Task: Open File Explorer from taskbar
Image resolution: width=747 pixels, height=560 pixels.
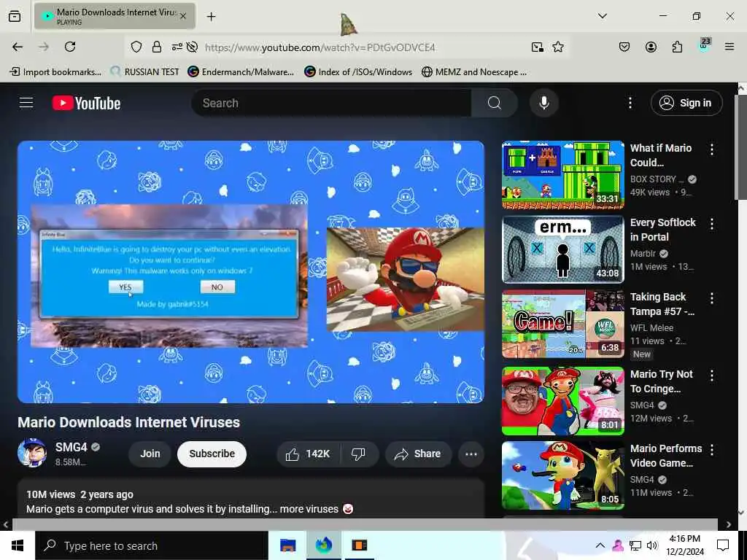Action: tap(287, 545)
